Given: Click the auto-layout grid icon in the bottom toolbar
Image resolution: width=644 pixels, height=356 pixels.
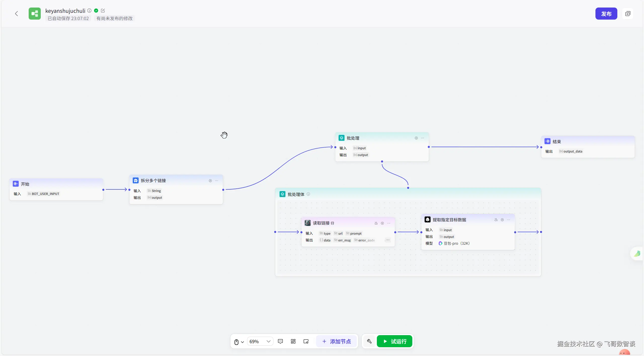Looking at the screenshot, I should [293, 341].
